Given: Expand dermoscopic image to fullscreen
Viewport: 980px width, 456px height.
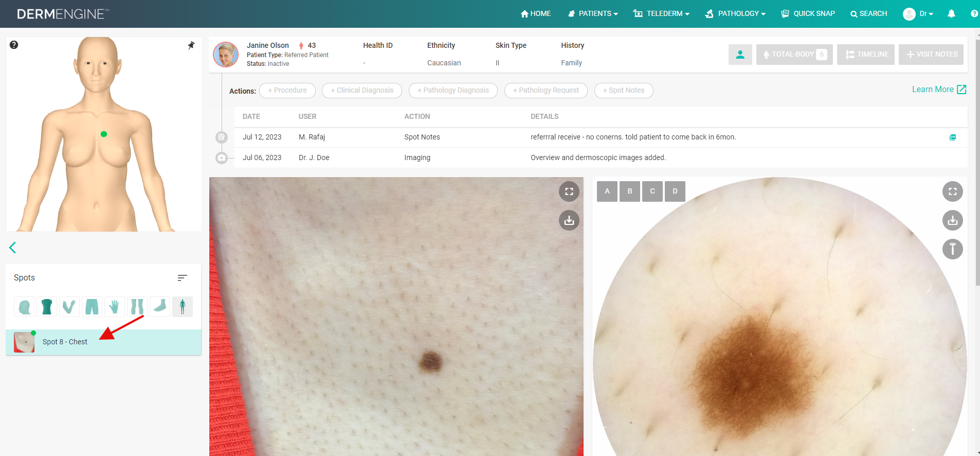Looking at the screenshot, I should click(953, 191).
